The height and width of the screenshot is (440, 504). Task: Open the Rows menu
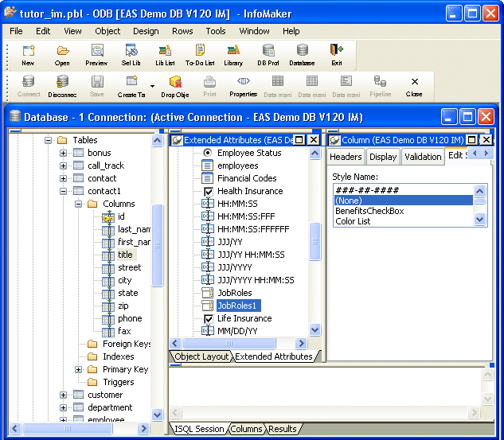(182, 31)
